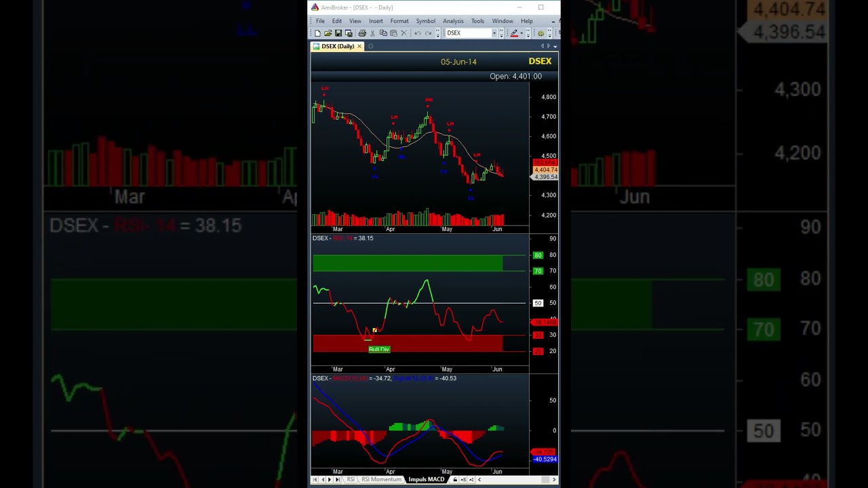868x488 pixels.
Task: Go to previous sheet tab arrow
Action: pyautogui.click(x=323, y=479)
